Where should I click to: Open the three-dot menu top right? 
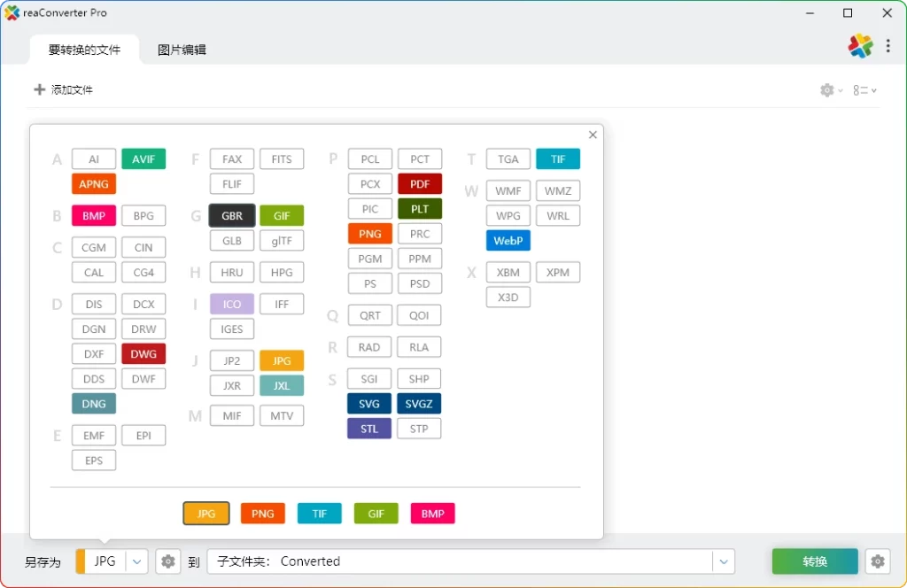888,45
